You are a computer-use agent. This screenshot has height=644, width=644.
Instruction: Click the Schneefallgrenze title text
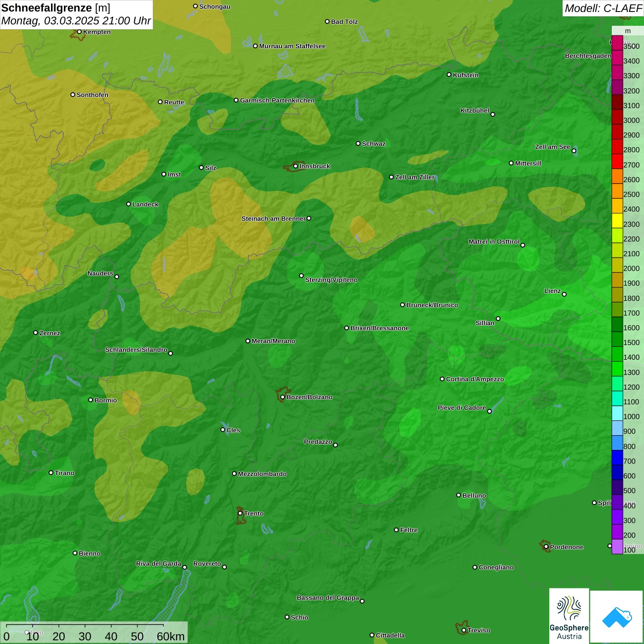click(x=56, y=8)
